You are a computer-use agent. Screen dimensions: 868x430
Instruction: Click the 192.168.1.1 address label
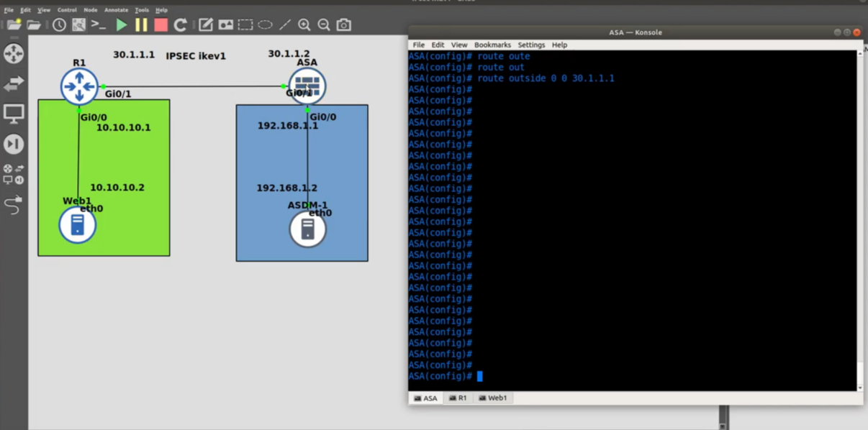(x=288, y=125)
